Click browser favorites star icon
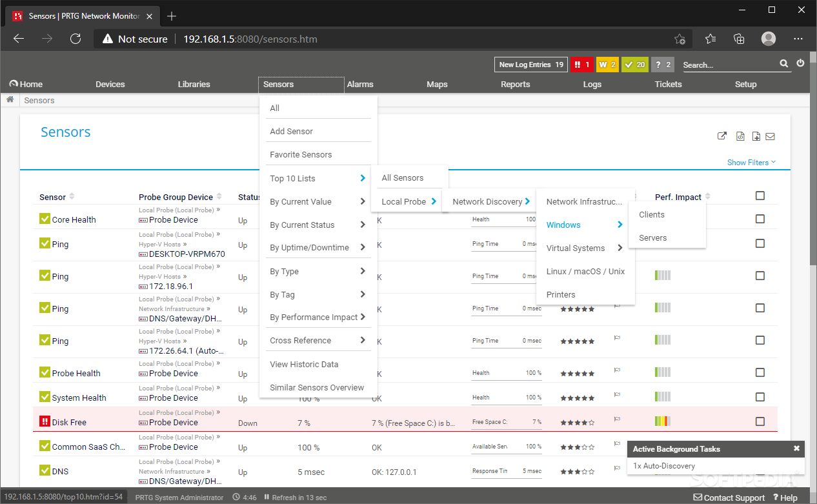Image resolution: width=817 pixels, height=504 pixels. click(711, 39)
